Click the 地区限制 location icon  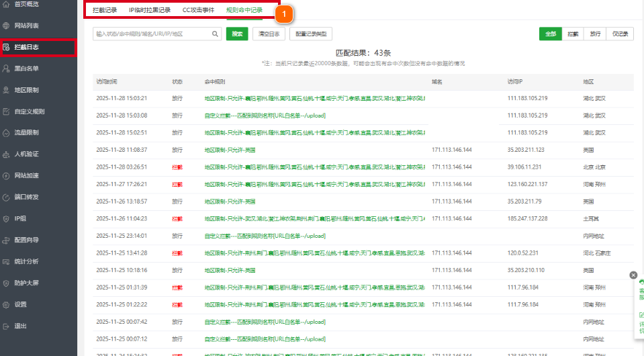[x=6, y=90]
